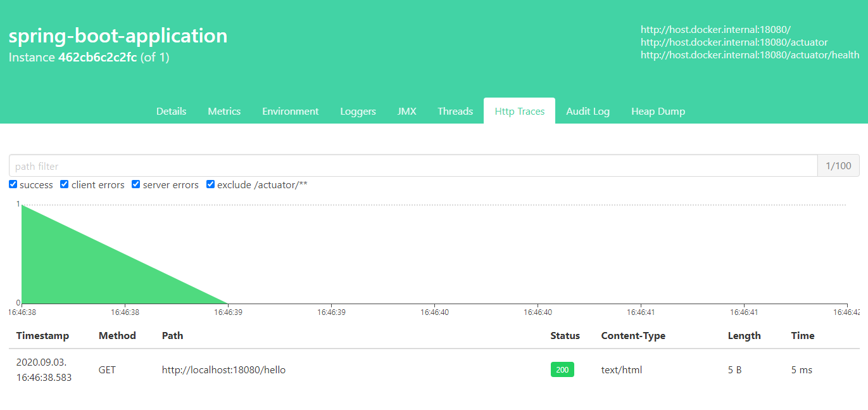Click the Time column header
The height and width of the screenshot is (410, 868).
tap(803, 336)
